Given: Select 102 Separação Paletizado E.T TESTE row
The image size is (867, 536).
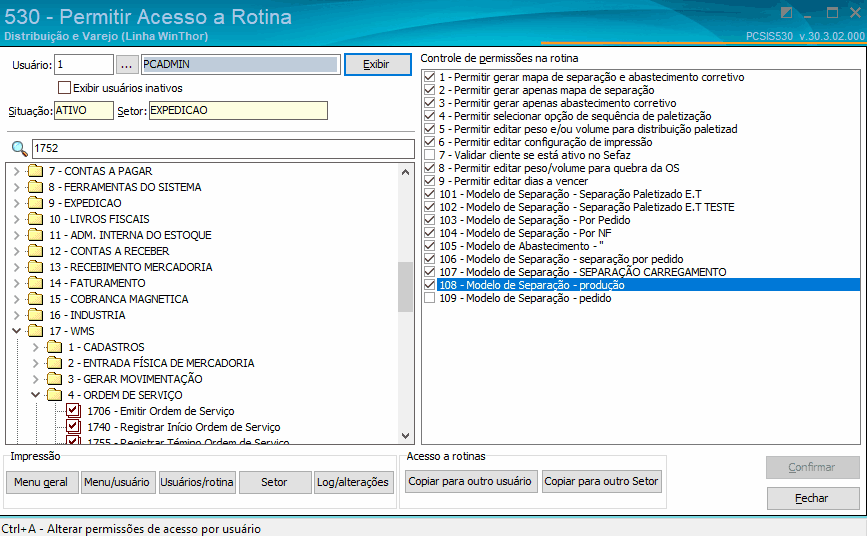Looking at the screenshot, I should coord(587,207).
